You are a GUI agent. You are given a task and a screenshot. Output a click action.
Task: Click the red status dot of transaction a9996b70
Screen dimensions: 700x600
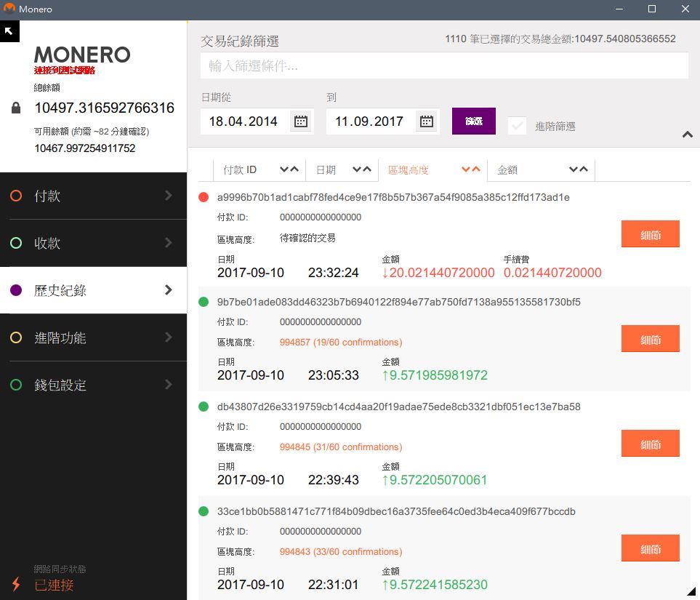pos(204,198)
